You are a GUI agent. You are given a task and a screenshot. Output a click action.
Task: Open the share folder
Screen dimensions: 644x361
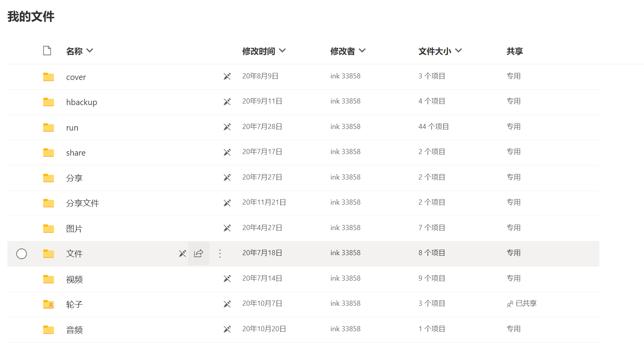point(76,153)
